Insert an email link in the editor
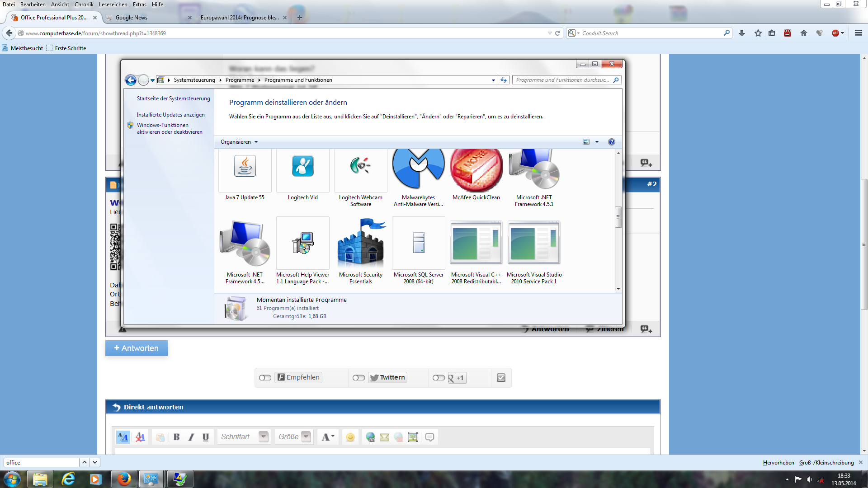 tap(384, 437)
